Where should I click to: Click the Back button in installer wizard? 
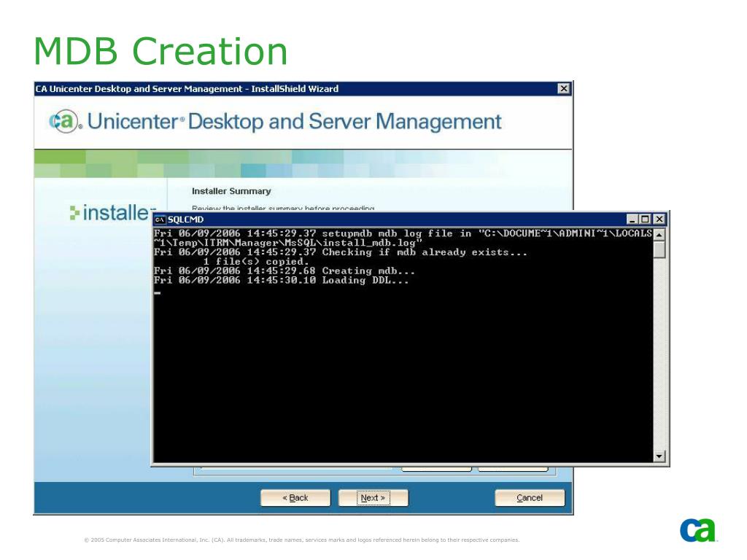point(295,497)
